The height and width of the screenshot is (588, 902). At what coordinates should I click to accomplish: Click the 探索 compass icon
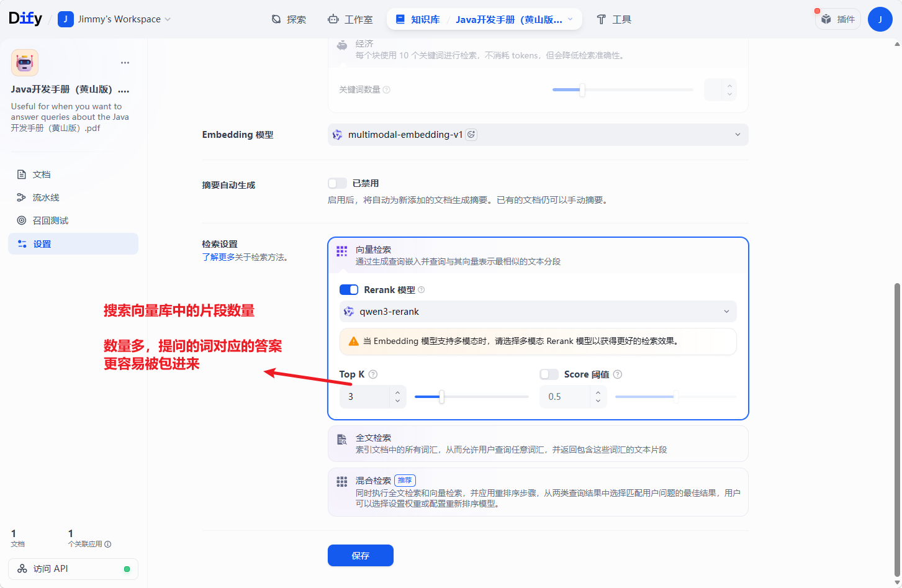click(x=276, y=19)
